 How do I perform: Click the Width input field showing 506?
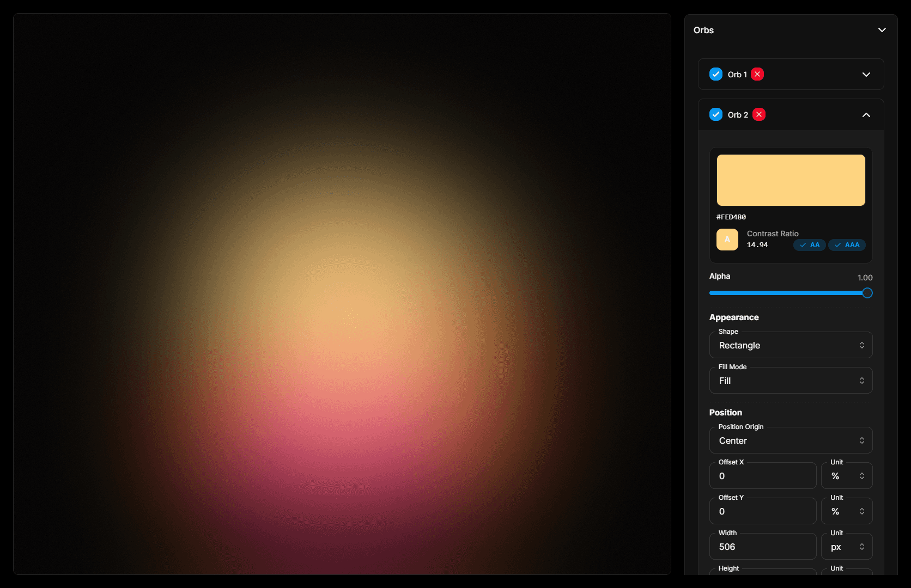(763, 547)
